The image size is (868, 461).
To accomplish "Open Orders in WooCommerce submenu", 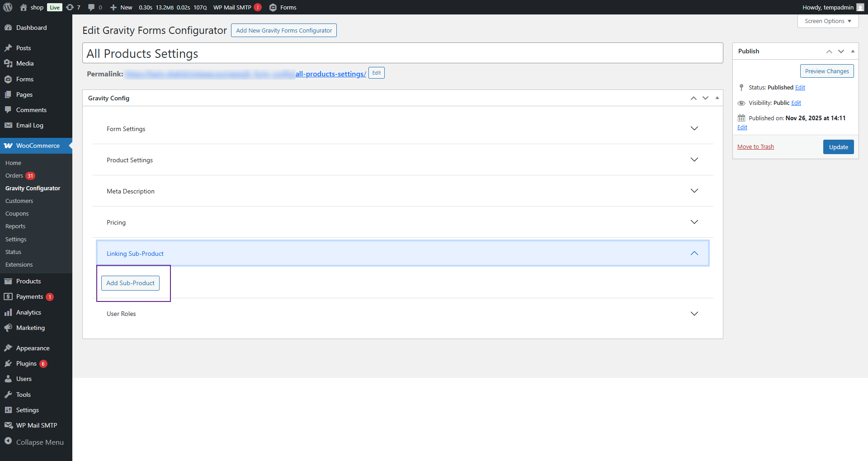I will 14,175.
